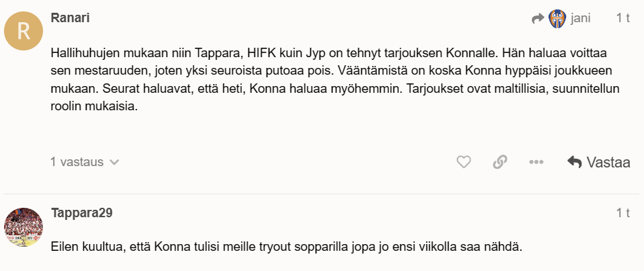Image resolution: width=644 pixels, height=271 pixels.
Task: Open more actions ellipsis on Ranari's post
Action: [535, 162]
